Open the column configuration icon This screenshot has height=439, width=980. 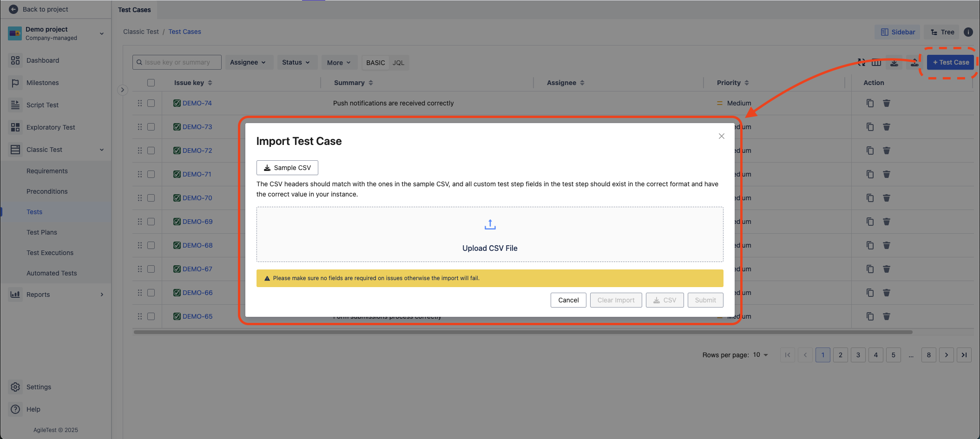coord(876,62)
